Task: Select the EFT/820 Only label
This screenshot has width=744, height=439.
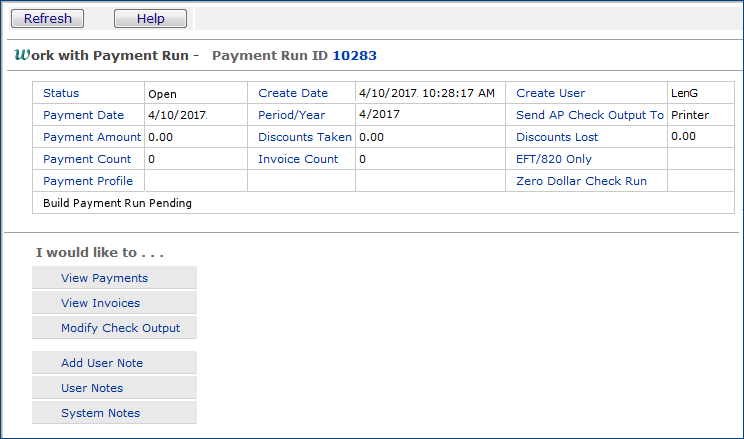Action: tap(554, 159)
